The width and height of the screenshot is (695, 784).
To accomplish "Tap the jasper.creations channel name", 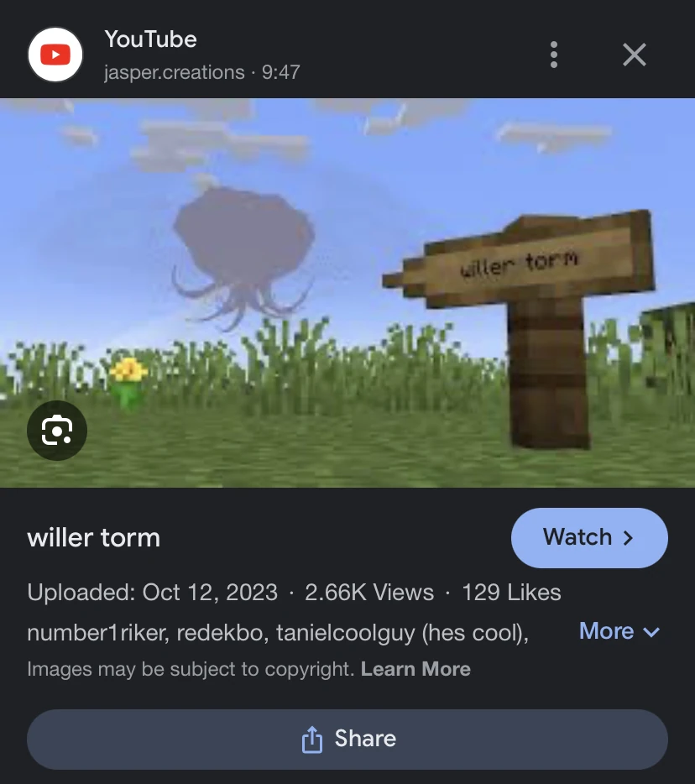I will (x=175, y=72).
